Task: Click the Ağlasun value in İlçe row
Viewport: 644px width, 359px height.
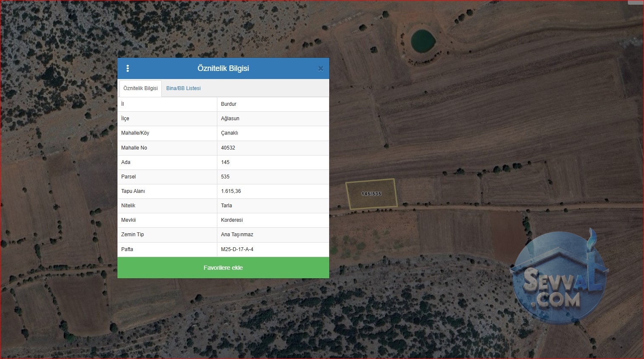Action: 230,119
